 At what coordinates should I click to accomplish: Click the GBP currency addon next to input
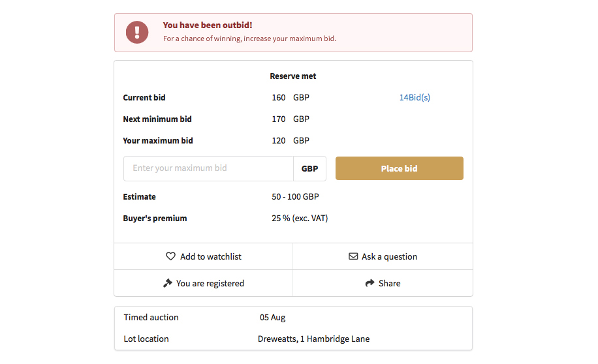(309, 168)
